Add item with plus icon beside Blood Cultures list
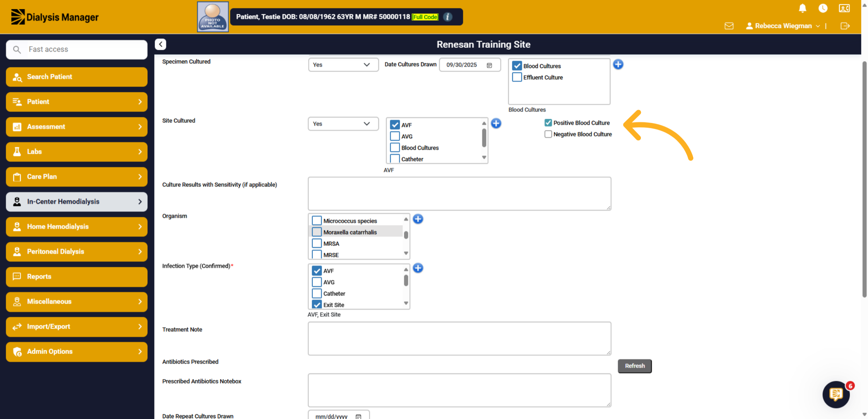This screenshot has width=868, height=419. pyautogui.click(x=618, y=64)
